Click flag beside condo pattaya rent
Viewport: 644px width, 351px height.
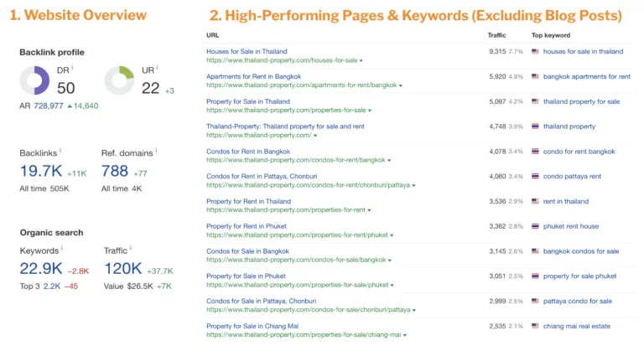(535, 176)
